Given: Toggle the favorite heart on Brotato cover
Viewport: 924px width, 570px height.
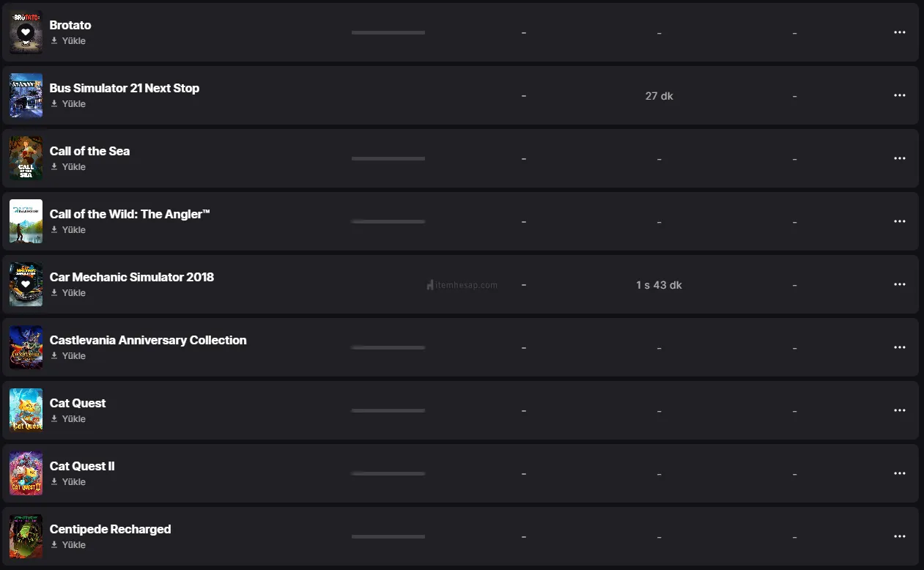Looking at the screenshot, I should (26, 32).
